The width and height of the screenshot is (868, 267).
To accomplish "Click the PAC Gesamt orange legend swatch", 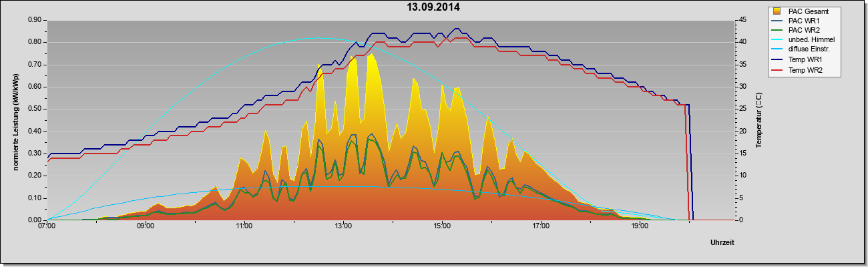I will tap(777, 11).
